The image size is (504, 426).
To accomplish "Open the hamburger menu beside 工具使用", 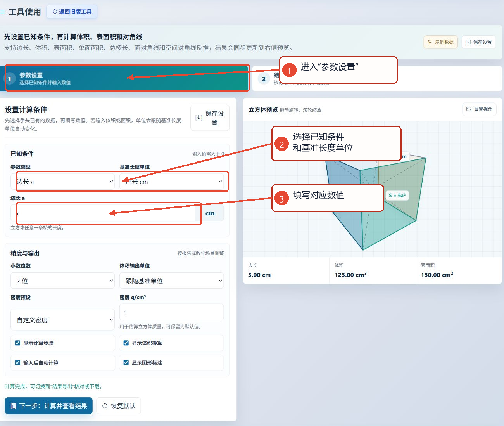I will point(2,12).
